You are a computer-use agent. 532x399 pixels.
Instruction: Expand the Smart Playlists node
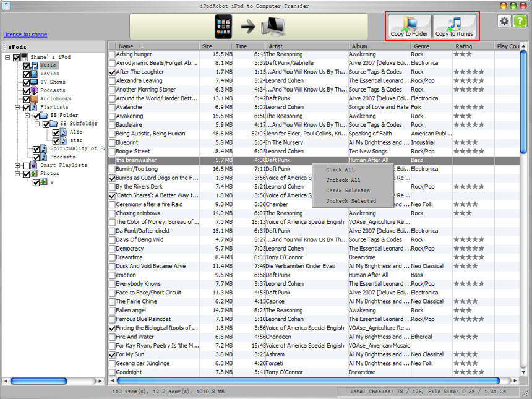(17, 166)
